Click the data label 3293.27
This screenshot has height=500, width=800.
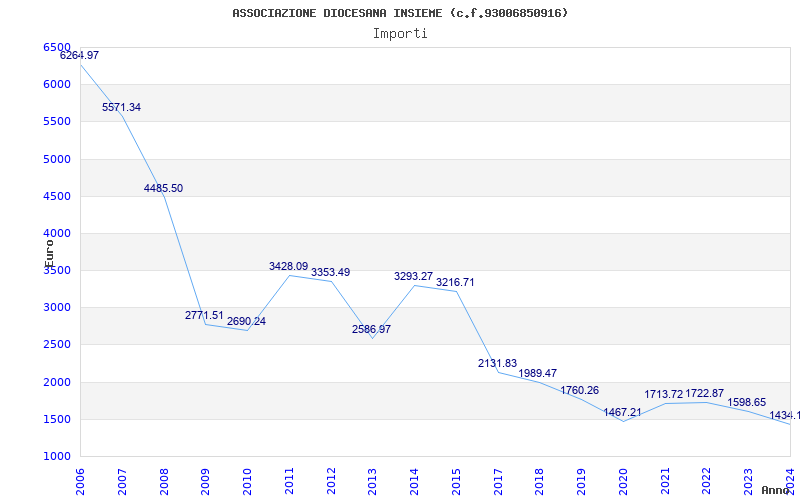click(x=413, y=277)
